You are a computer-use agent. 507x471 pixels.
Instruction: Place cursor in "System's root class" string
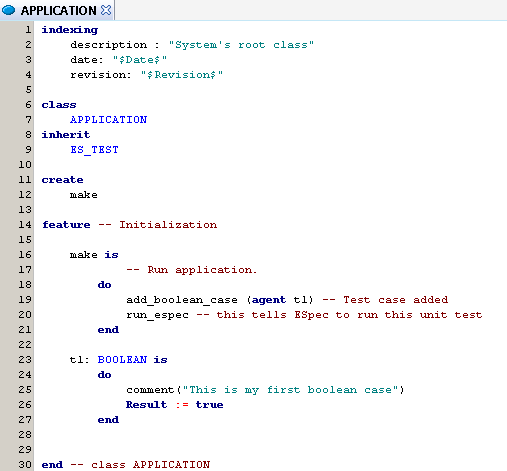pos(241,45)
